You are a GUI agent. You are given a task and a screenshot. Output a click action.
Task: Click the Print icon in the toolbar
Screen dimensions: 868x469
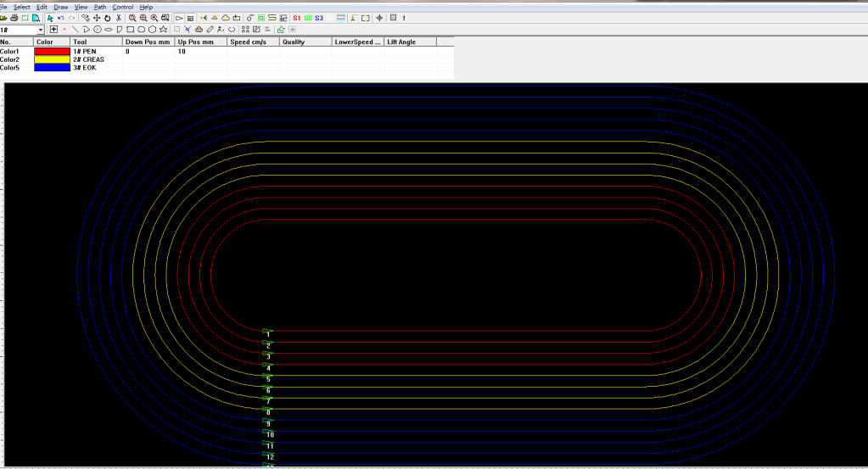[x=14, y=18]
